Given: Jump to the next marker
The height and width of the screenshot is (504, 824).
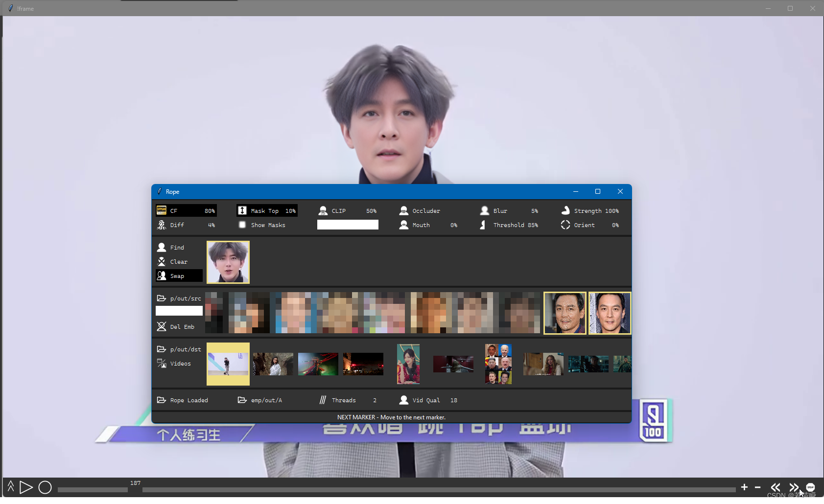Looking at the screenshot, I should [x=794, y=487].
